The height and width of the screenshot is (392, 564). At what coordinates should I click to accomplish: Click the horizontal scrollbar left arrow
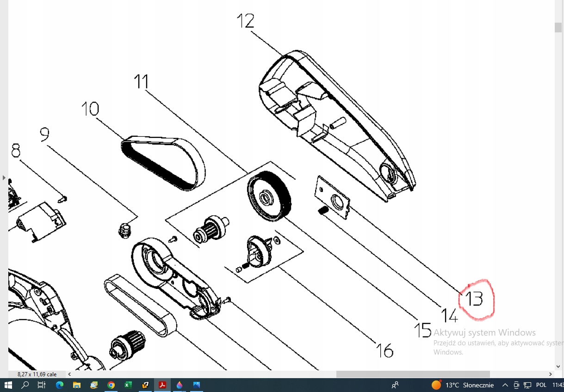coord(70,374)
